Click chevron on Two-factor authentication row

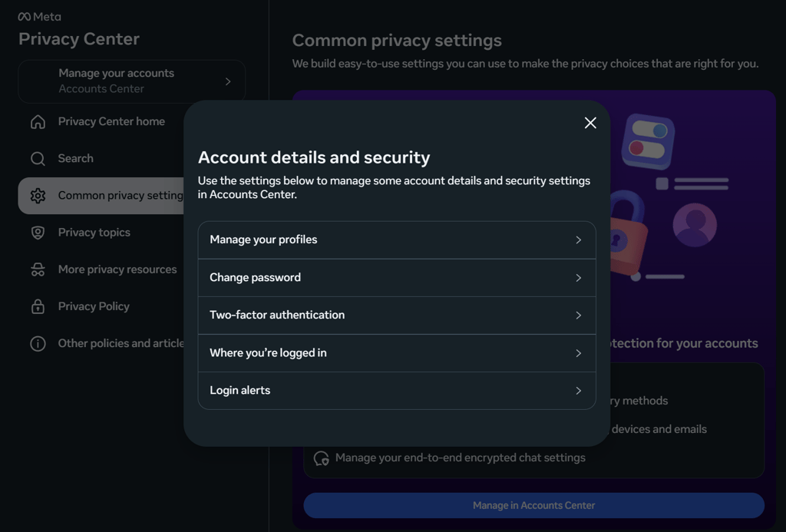[579, 316]
